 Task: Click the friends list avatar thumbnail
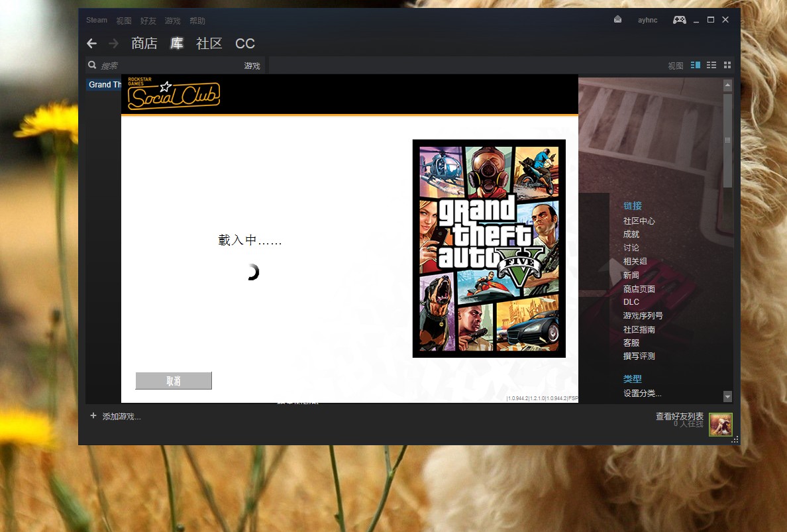point(720,425)
